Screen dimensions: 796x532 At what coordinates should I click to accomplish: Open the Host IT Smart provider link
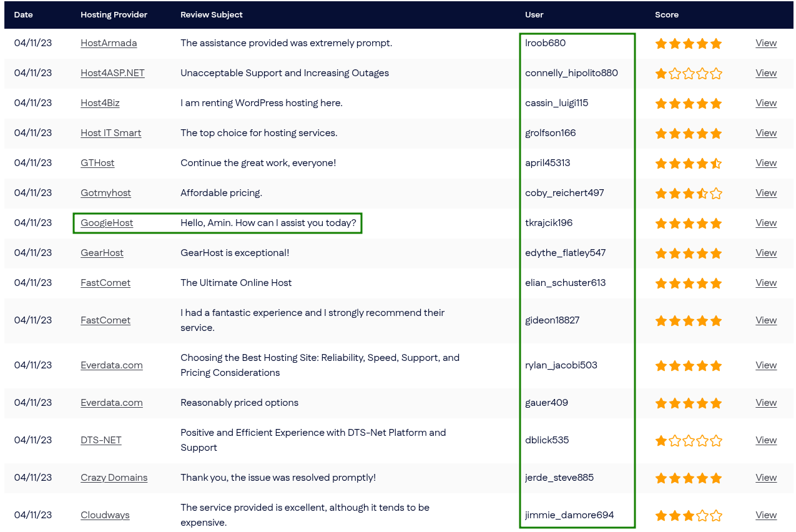pos(111,133)
